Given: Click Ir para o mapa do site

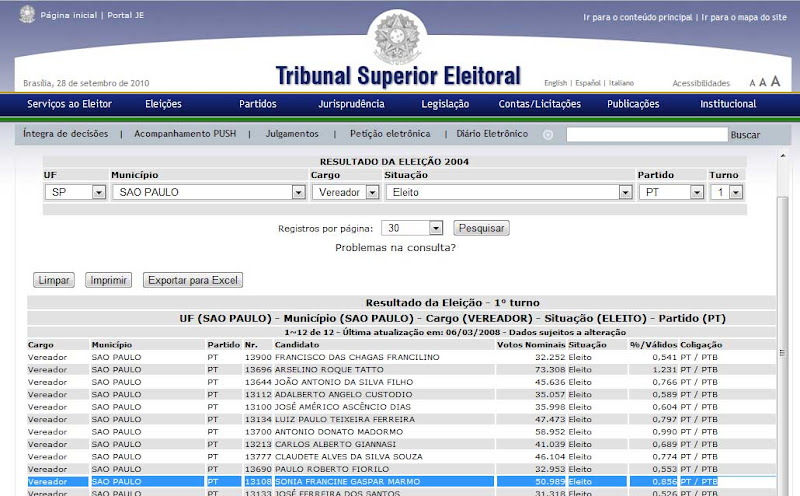Looking at the screenshot, I should coord(744,17).
